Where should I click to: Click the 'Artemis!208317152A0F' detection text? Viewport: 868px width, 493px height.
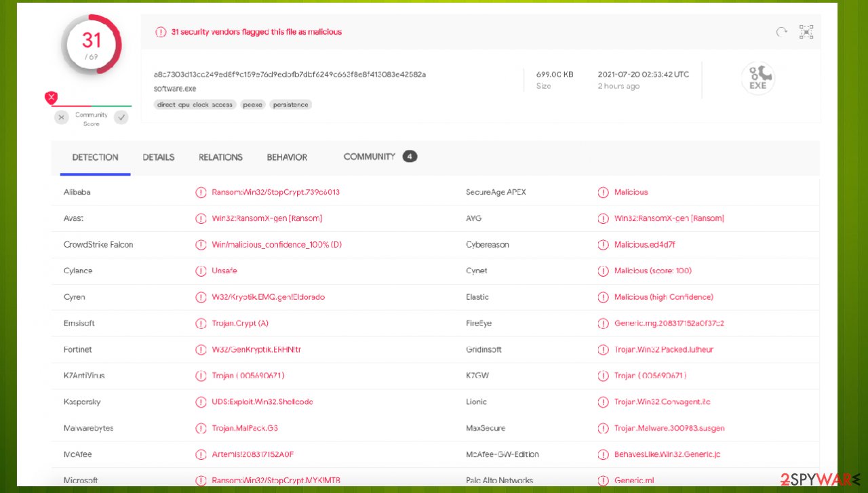[x=253, y=454]
